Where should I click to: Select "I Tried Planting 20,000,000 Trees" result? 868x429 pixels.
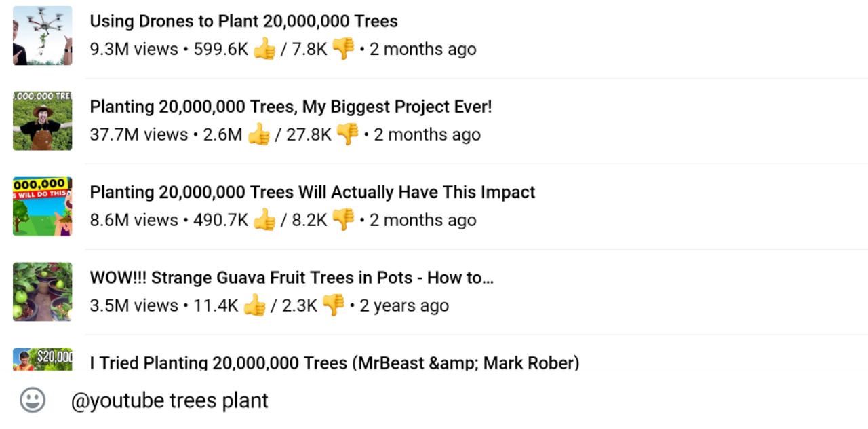[334, 363]
